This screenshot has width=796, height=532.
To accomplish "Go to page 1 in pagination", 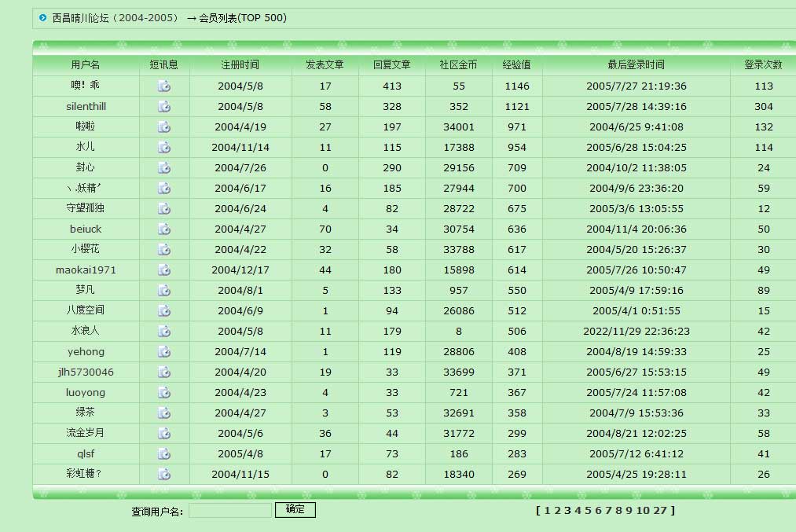I will point(547,510).
